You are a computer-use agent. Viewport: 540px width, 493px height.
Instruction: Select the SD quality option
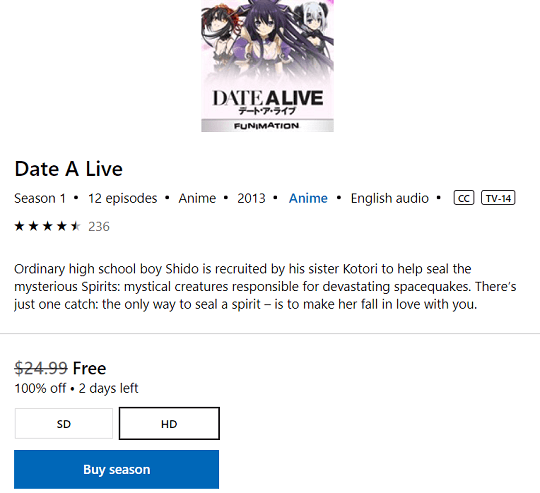coord(64,423)
